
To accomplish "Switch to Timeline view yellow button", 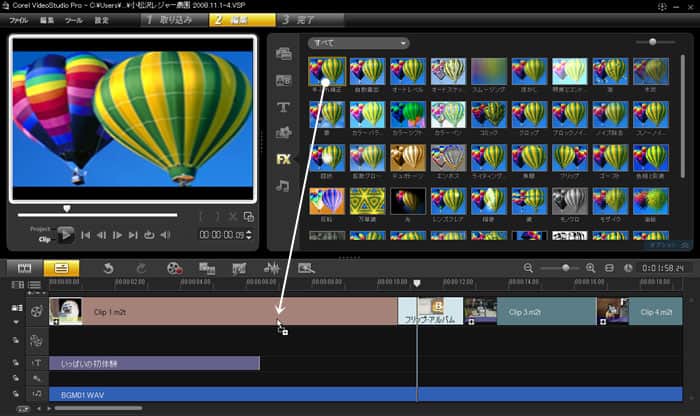I will pos(61,268).
